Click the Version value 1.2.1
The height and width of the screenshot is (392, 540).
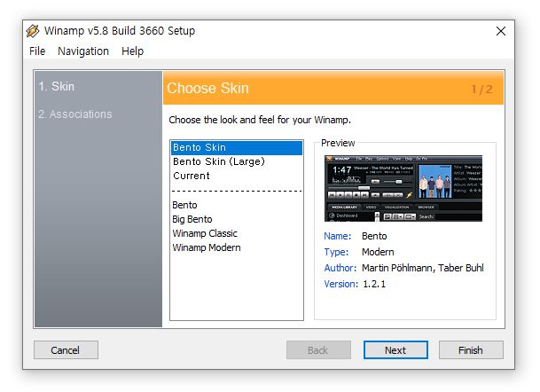[x=374, y=284]
